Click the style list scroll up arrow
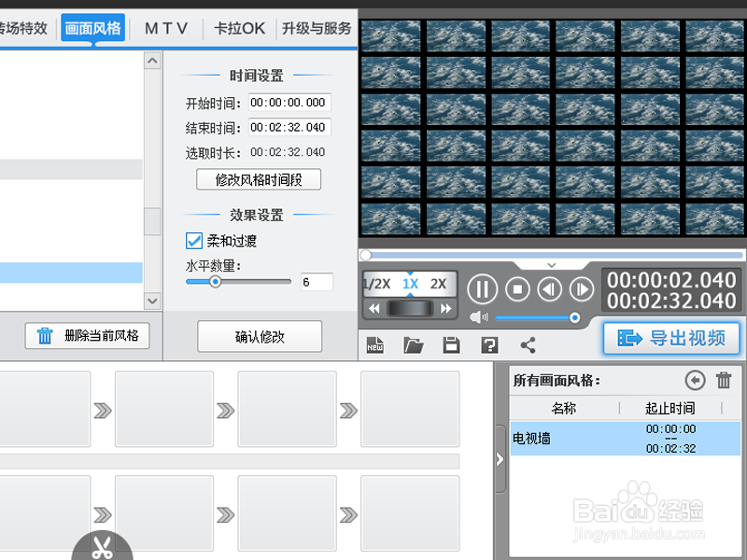Viewport: 747px width, 560px height. tap(152, 61)
